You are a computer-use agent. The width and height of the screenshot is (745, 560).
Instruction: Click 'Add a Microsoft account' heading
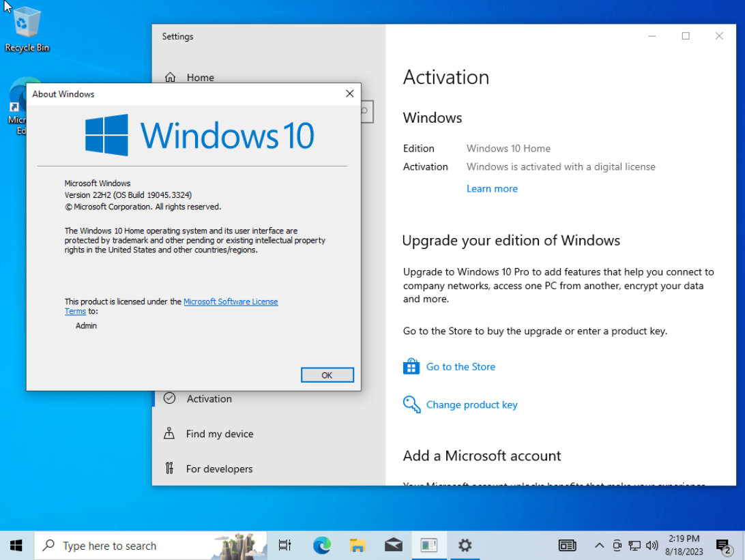[482, 456]
